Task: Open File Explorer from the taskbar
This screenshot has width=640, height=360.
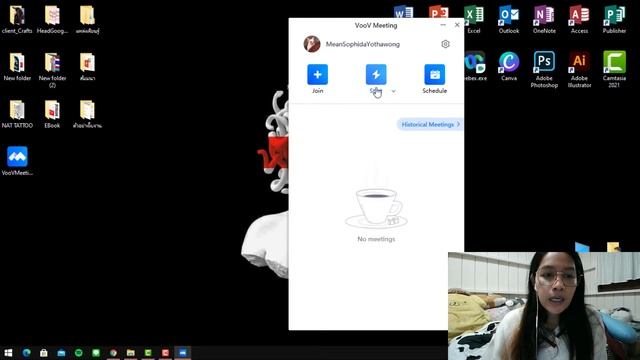Action: 131,353
